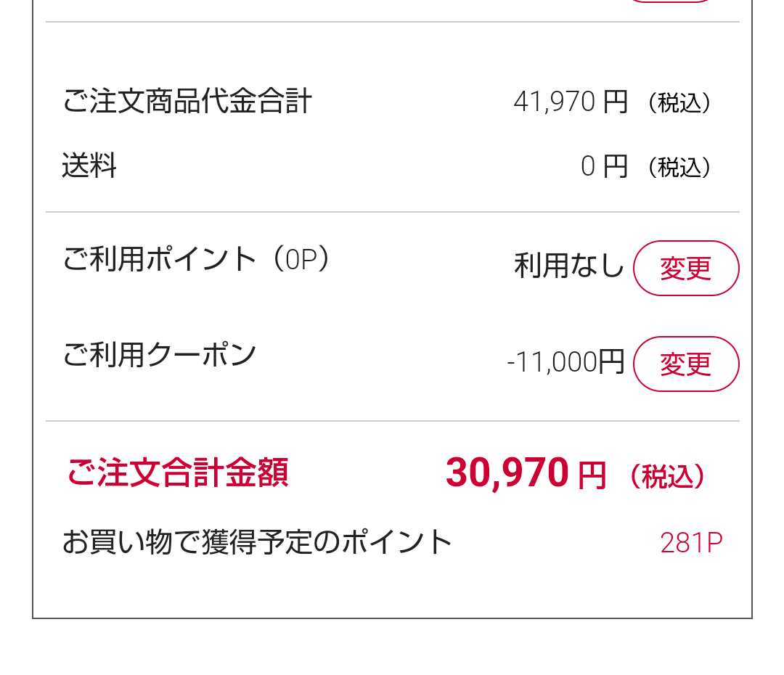Click (税込) beside the 41,970 円 subtotal

[679, 103]
